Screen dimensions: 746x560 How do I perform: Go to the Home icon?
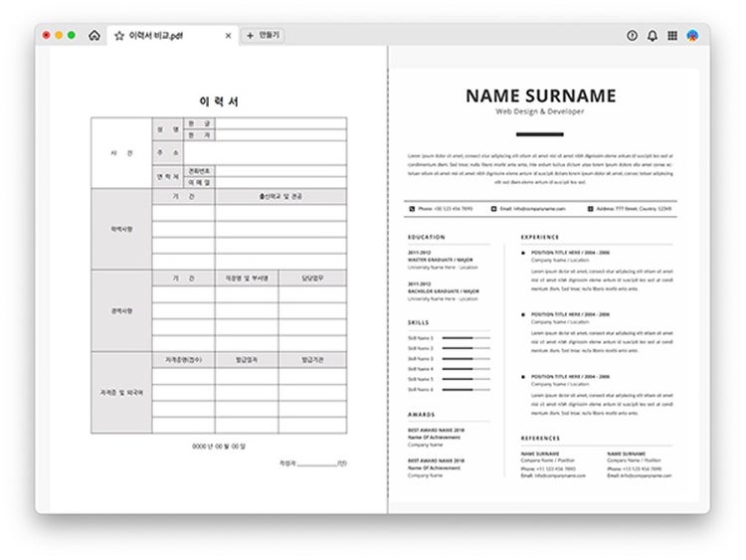click(x=94, y=36)
